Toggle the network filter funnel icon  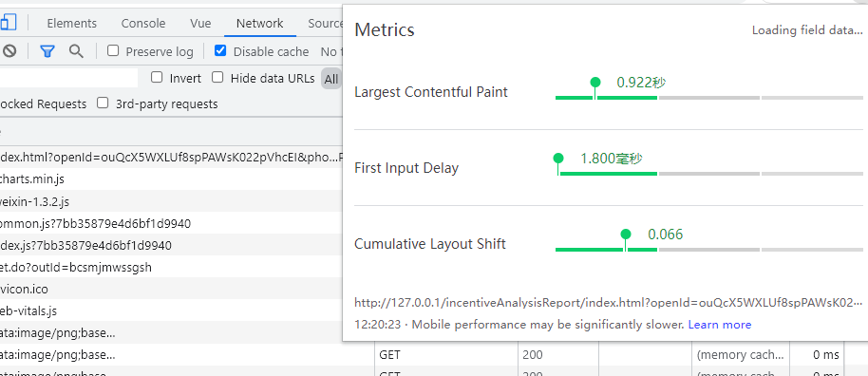pos(47,51)
